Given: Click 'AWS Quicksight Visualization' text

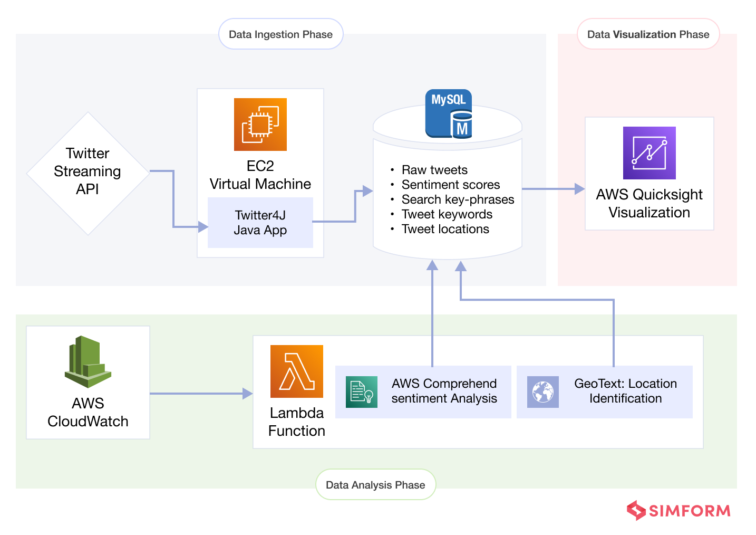Looking at the screenshot, I should tap(650, 203).
